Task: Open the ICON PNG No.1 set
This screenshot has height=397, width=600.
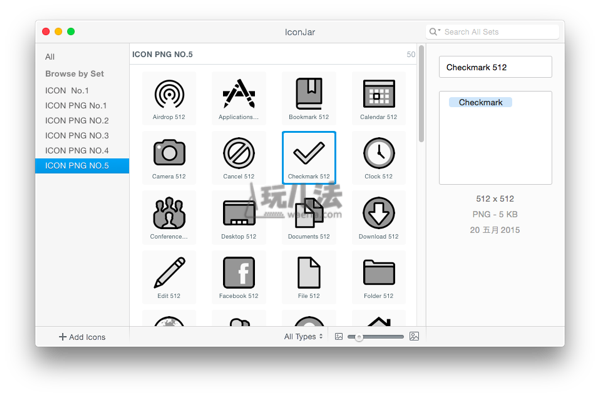Action: click(76, 106)
